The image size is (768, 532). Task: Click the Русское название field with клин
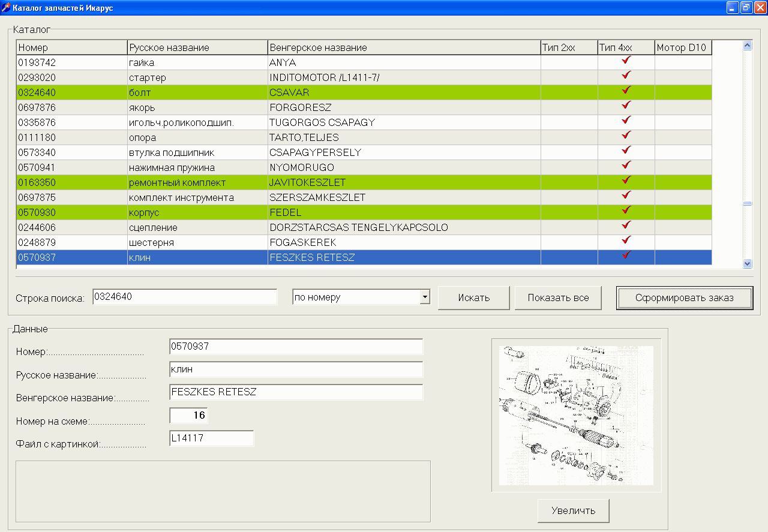tap(296, 369)
